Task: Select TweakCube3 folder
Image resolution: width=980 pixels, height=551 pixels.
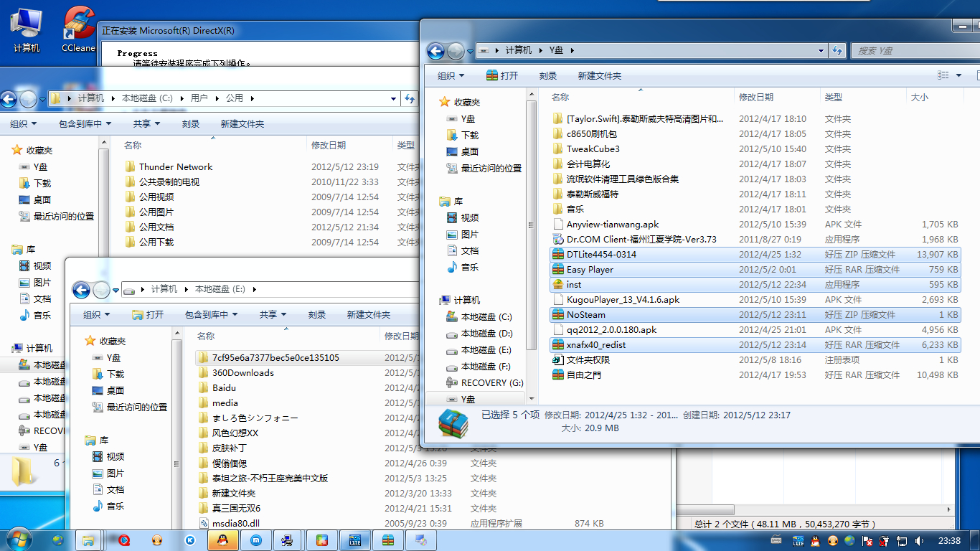Action: click(x=755, y=149)
